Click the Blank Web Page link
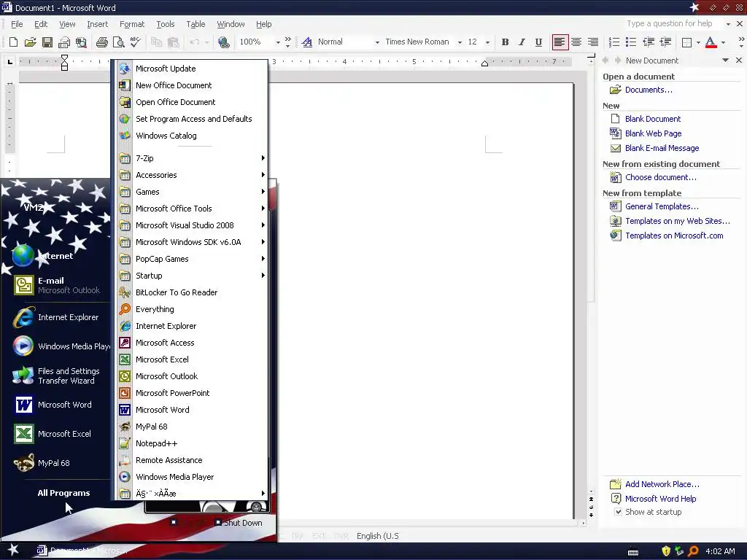 coord(653,133)
